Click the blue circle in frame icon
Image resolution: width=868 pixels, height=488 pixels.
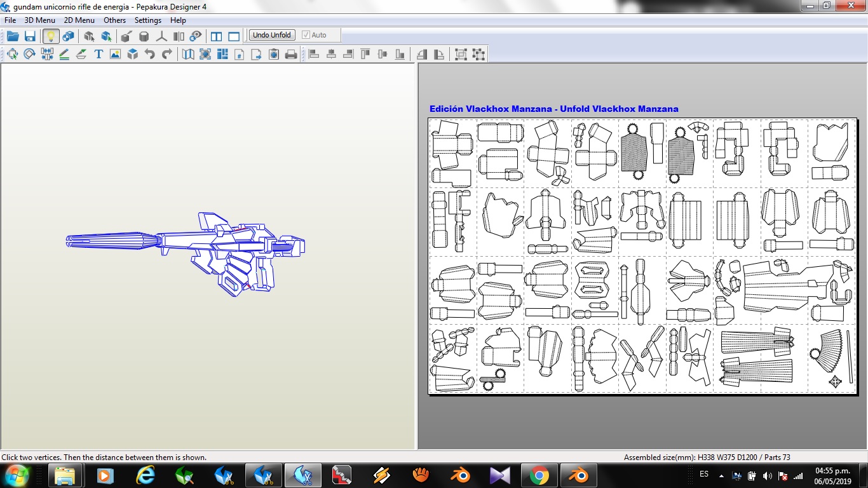point(205,55)
